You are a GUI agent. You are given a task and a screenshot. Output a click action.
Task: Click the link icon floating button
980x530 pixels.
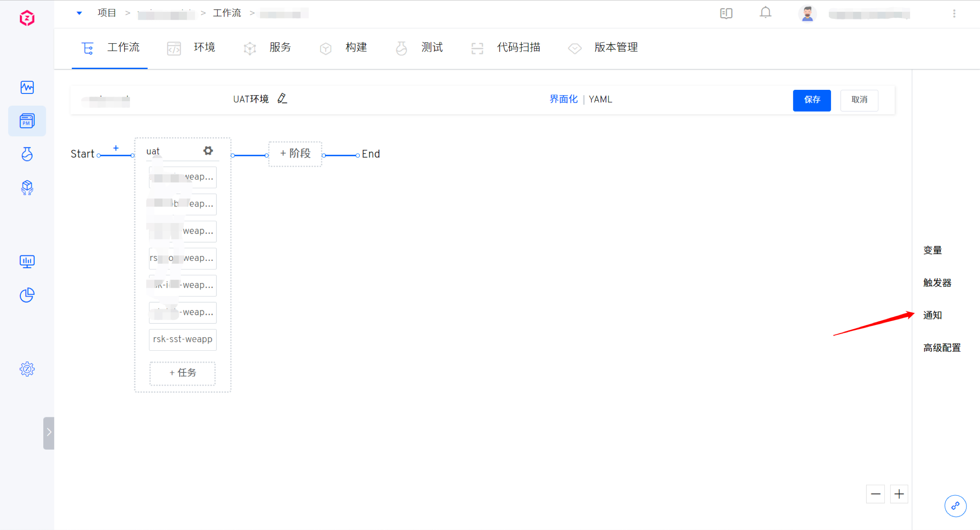955,506
